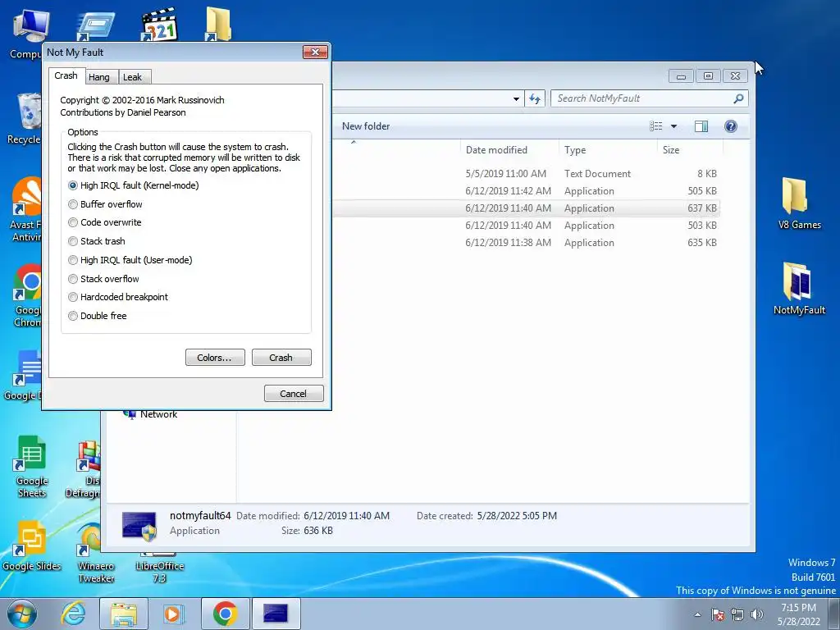Open Google Chrome desktop shortcut
Viewport: 840px width, 630px height.
click(27, 294)
